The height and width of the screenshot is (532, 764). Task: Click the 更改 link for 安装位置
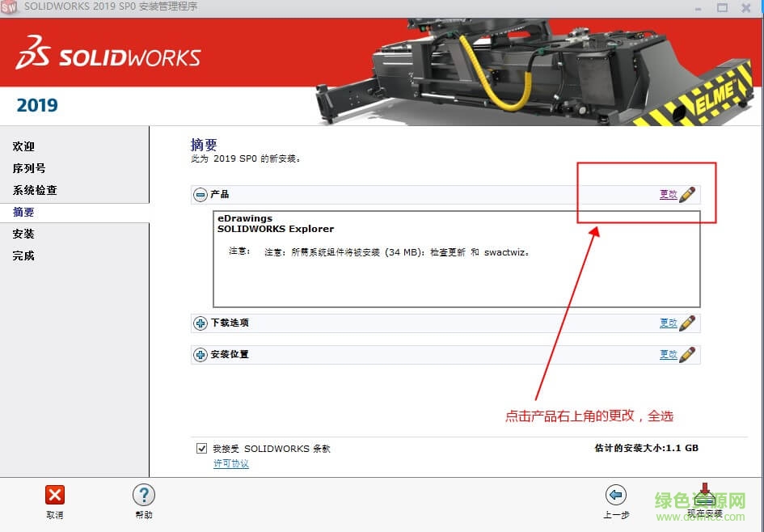[668, 355]
